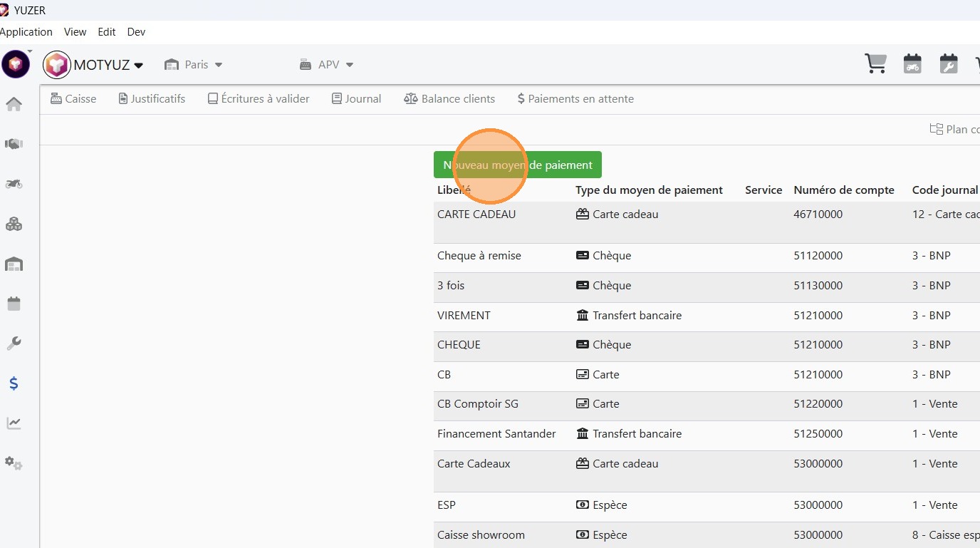Switch to the Justificatifs tab
This screenshot has width=980, height=548.
click(x=152, y=99)
